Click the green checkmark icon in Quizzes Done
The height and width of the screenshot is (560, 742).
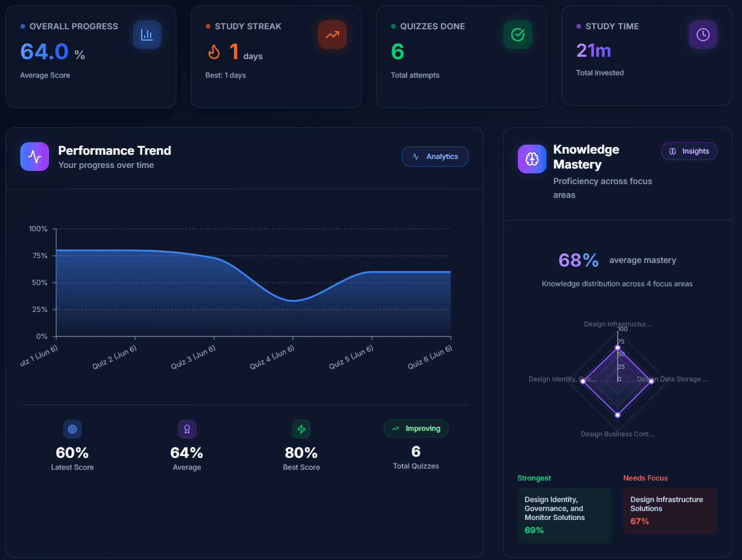[517, 35]
